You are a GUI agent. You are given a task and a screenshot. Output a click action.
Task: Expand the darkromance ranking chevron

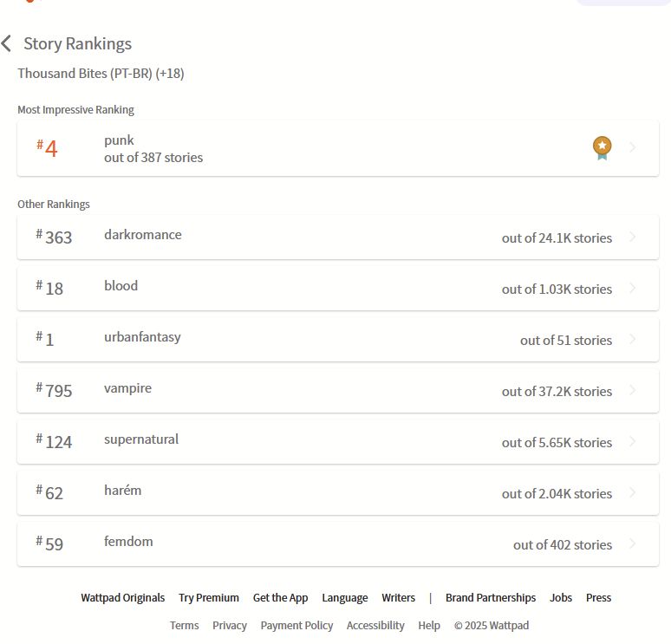pos(633,237)
